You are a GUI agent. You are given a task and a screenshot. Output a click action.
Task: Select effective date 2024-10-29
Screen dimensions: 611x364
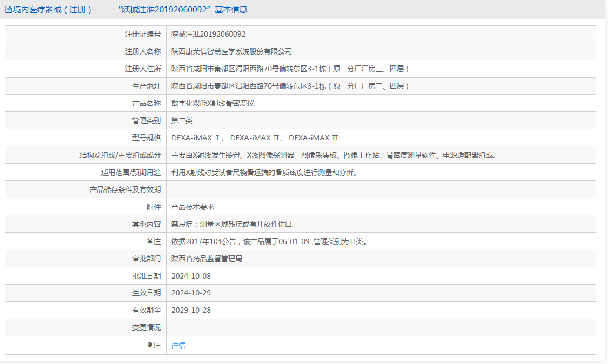click(191, 293)
